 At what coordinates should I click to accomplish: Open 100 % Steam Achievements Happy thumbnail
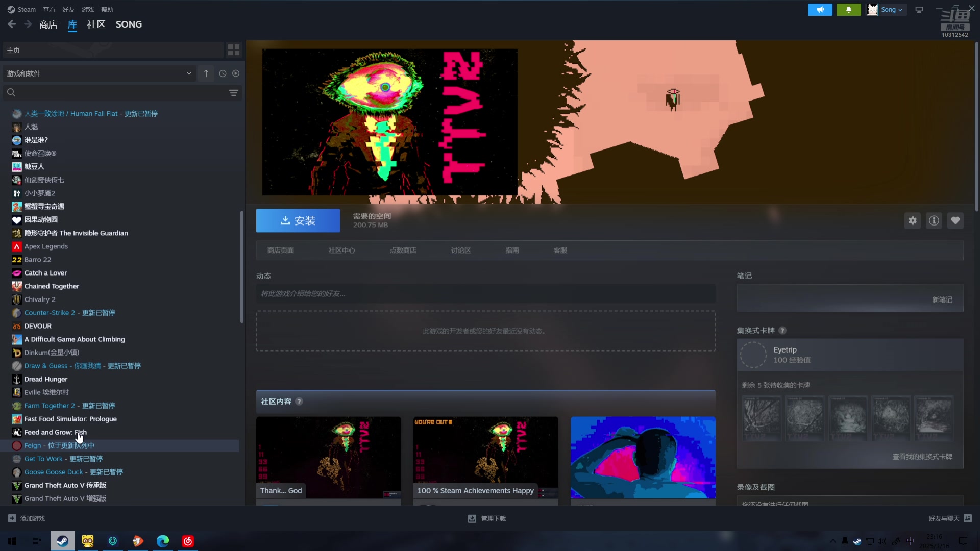tap(485, 458)
